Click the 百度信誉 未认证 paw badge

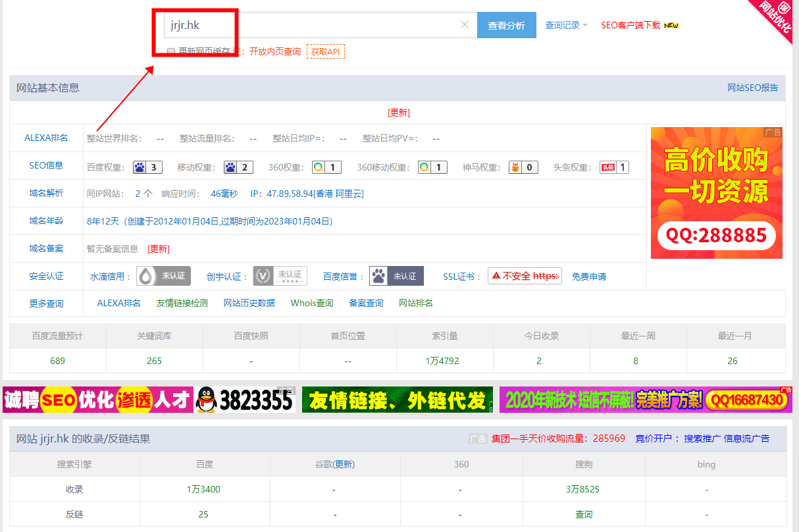click(396, 276)
